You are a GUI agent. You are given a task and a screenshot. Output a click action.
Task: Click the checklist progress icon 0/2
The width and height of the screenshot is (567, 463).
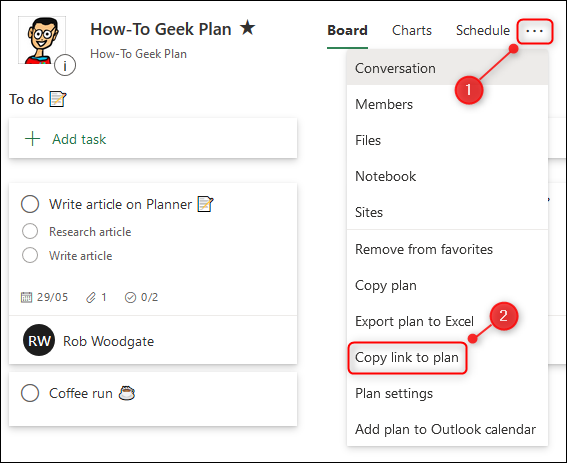tap(130, 297)
